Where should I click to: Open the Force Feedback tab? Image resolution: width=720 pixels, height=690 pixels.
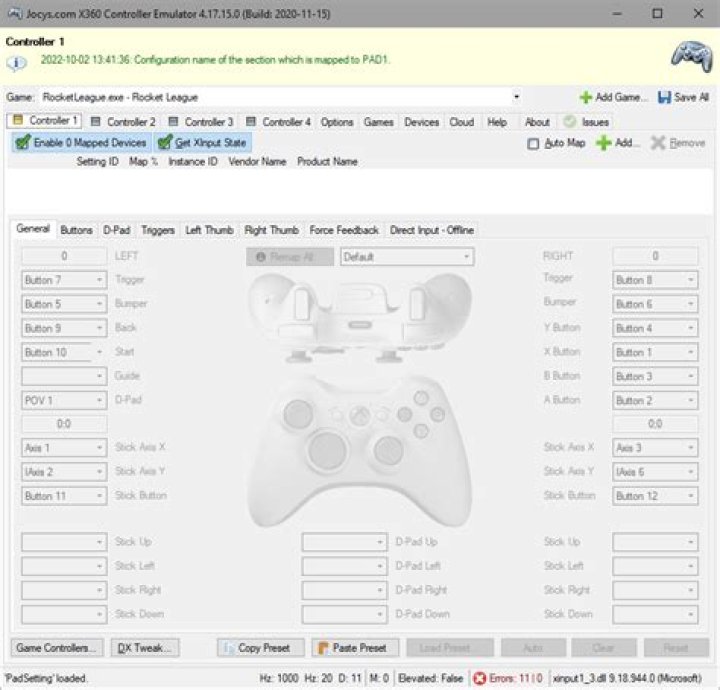tap(344, 230)
